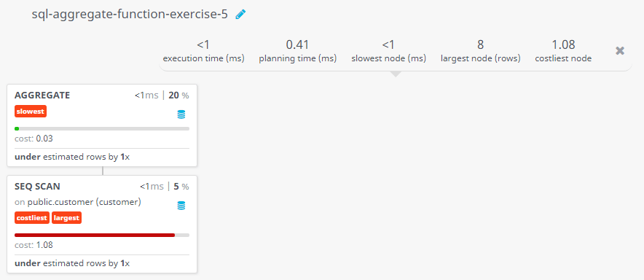This screenshot has height=280, width=644.
Task: Click the plan title sql-aggregate-function-exercise-5
Action: [x=130, y=15]
